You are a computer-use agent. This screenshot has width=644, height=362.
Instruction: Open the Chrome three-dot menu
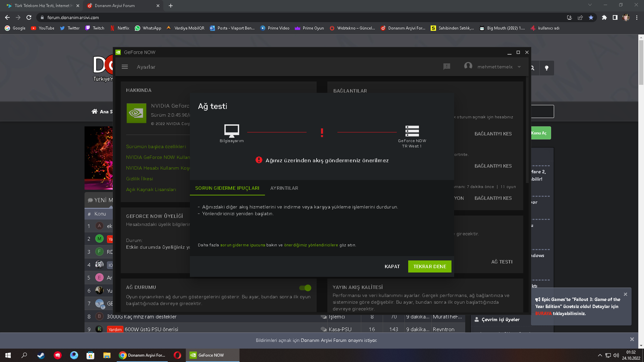point(637,17)
